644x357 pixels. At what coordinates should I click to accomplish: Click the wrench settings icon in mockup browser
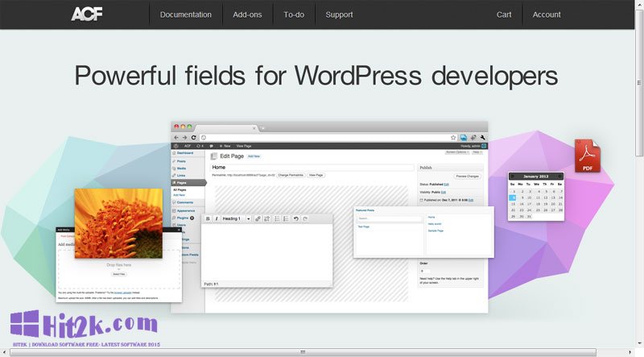[482, 137]
